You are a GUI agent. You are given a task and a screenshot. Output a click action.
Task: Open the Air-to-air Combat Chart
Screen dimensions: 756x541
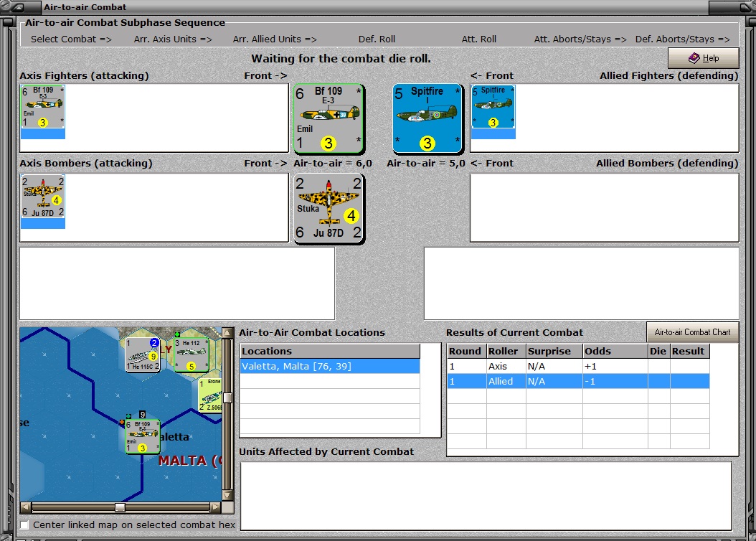[x=692, y=331]
